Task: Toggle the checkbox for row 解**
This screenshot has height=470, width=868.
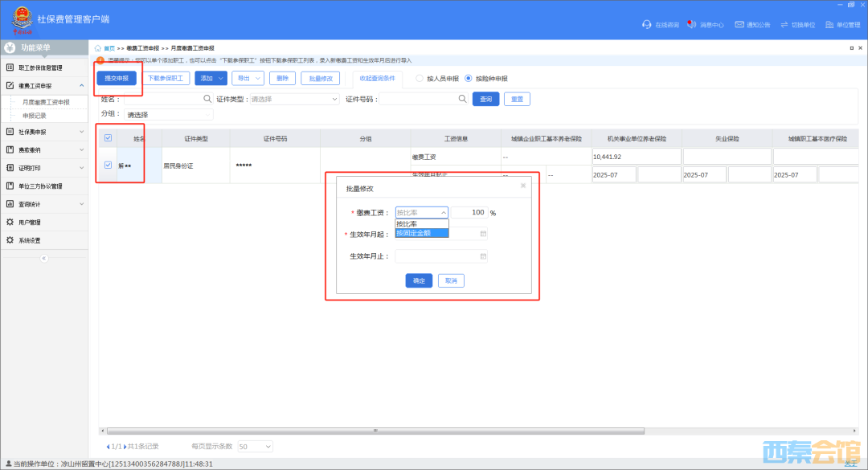Action: (108, 166)
